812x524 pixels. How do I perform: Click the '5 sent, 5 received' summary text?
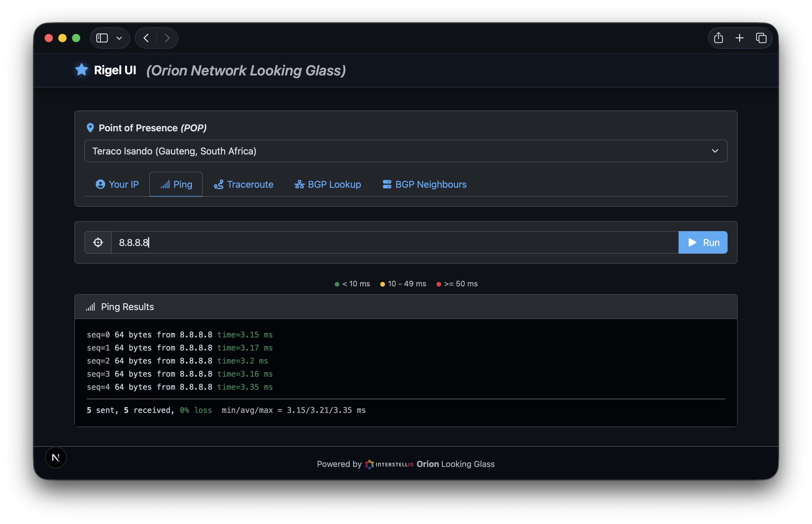[131, 410]
